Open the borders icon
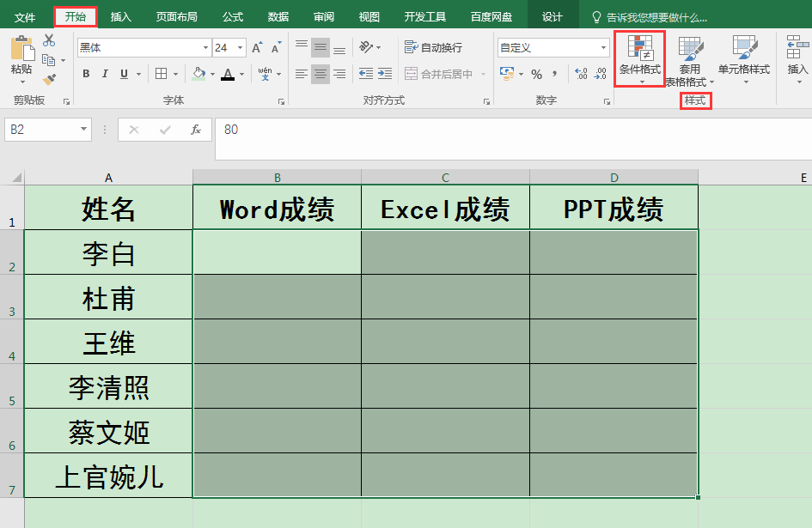 point(161,74)
